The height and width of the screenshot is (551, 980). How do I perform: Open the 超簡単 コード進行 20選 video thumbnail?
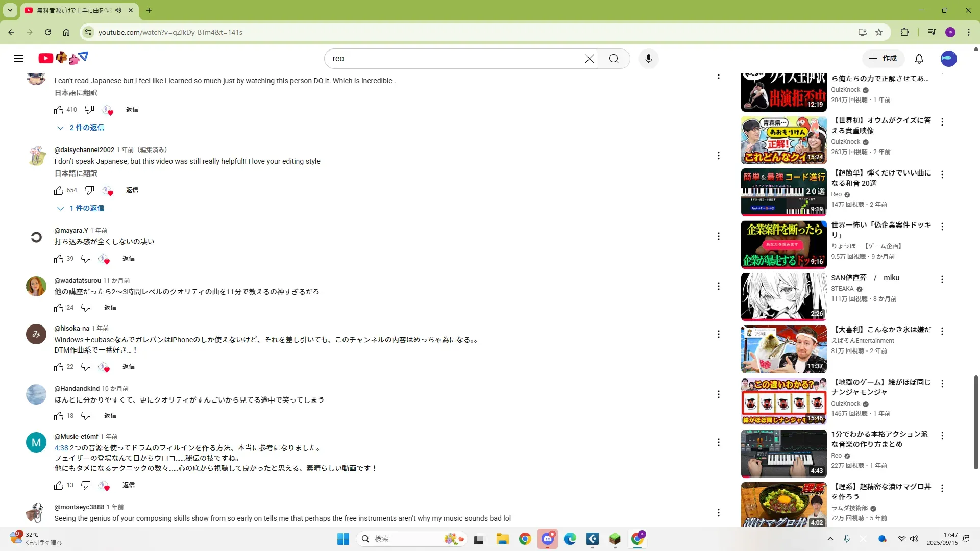pyautogui.click(x=783, y=192)
